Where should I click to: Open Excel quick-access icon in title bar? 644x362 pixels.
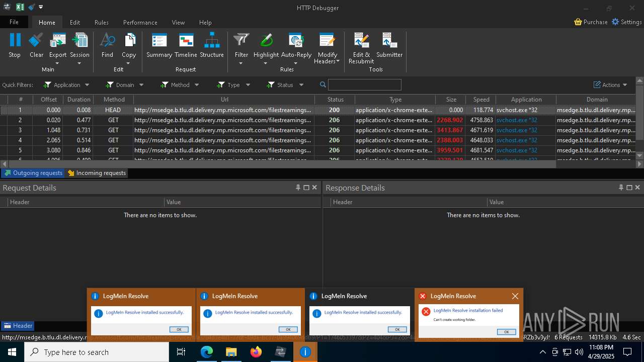[x=20, y=7]
